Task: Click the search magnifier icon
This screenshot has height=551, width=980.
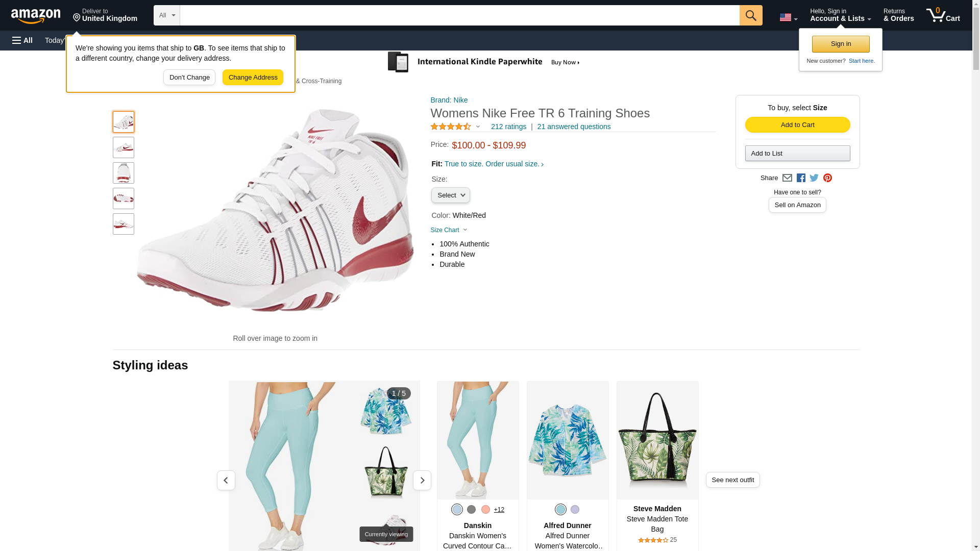Action: point(750,15)
